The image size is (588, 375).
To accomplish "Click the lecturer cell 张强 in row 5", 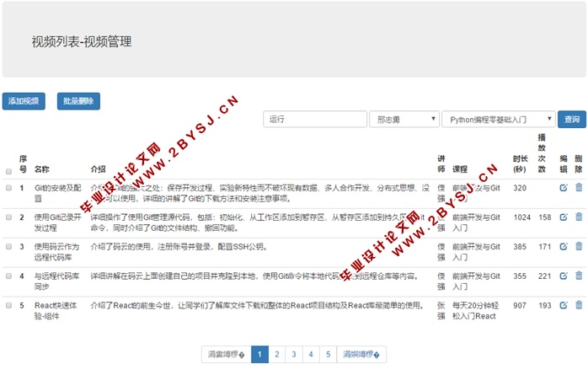I will pyautogui.click(x=441, y=310).
